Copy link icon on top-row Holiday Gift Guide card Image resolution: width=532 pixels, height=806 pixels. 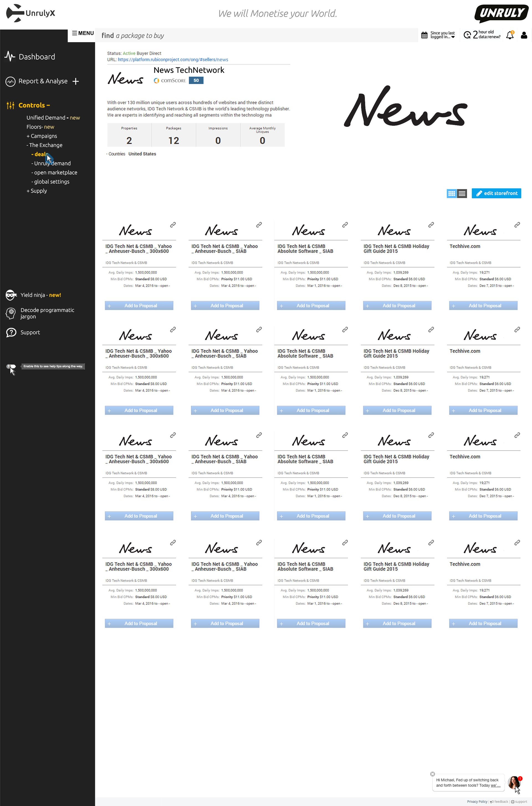[431, 225]
